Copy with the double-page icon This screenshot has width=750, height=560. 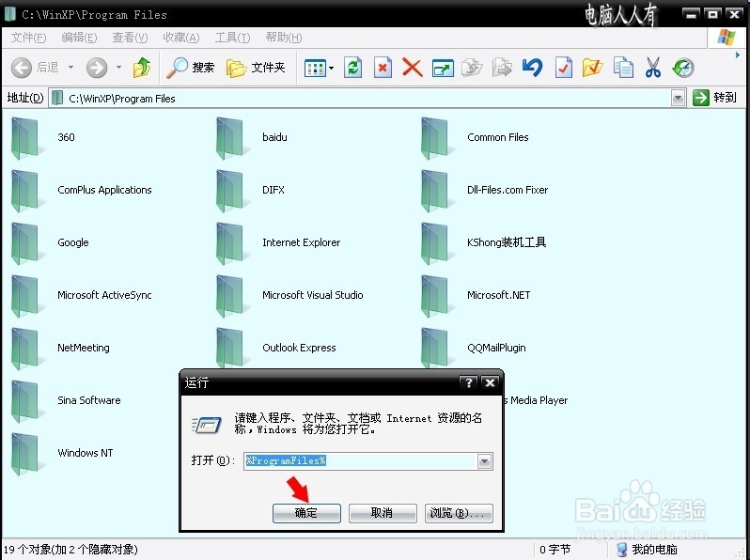point(623,68)
